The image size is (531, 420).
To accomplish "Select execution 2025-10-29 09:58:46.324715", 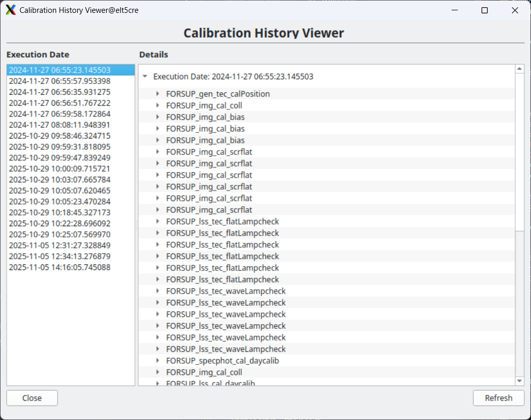I will (71, 136).
